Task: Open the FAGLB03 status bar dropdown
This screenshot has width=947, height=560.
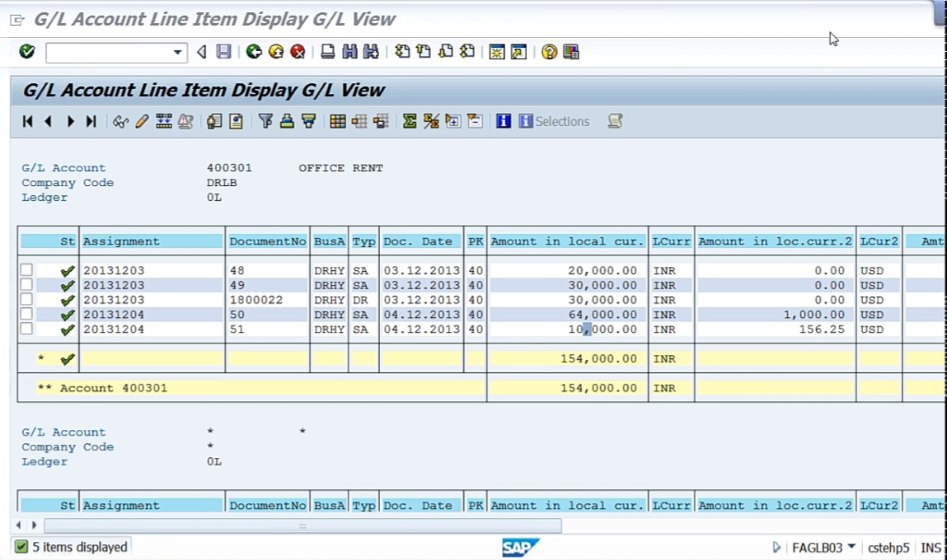Action: (851, 547)
